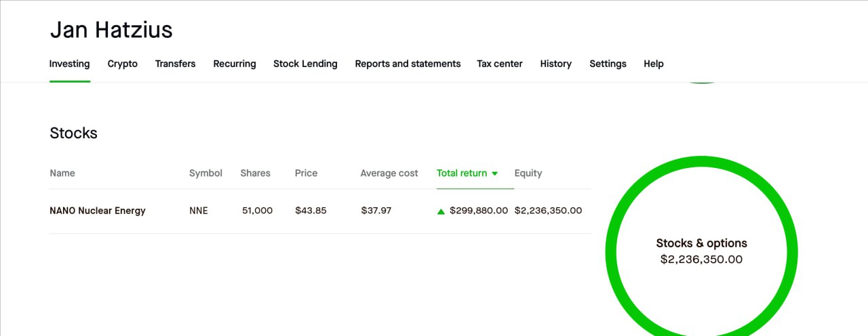Click the $299,880.00 total return value
Screen dimensions: 868x336
click(479, 211)
